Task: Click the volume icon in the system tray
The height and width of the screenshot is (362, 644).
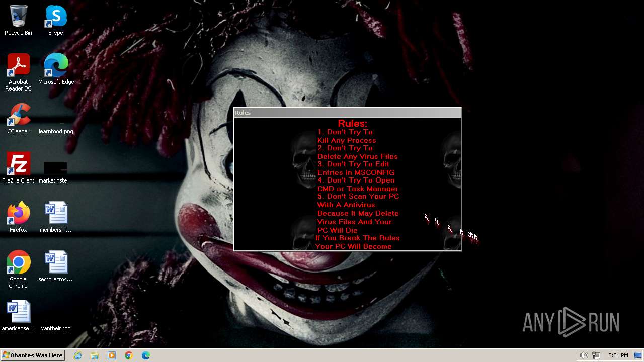Action: [584, 355]
